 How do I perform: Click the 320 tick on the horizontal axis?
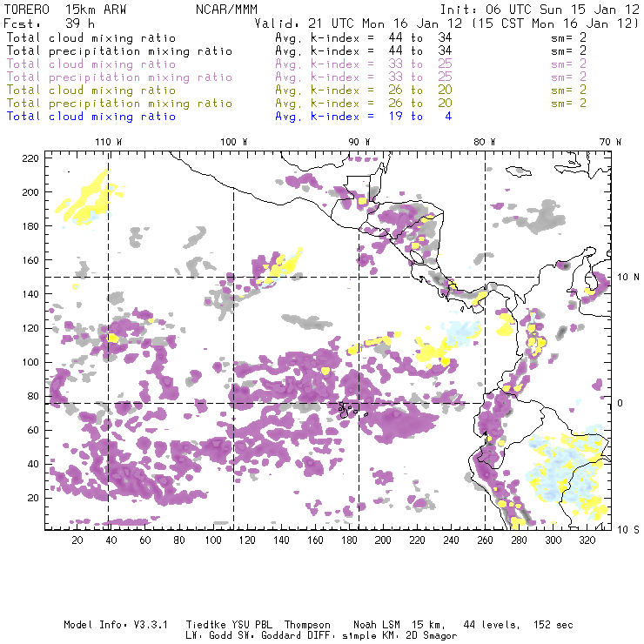(587, 540)
